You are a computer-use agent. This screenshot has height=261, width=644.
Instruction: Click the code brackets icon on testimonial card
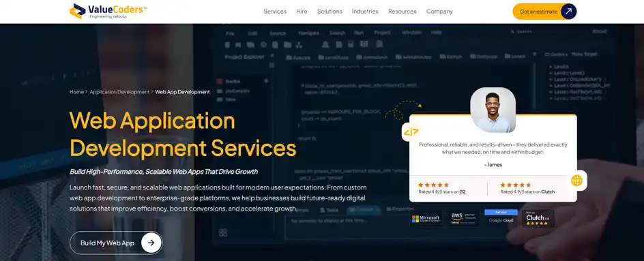(411, 132)
